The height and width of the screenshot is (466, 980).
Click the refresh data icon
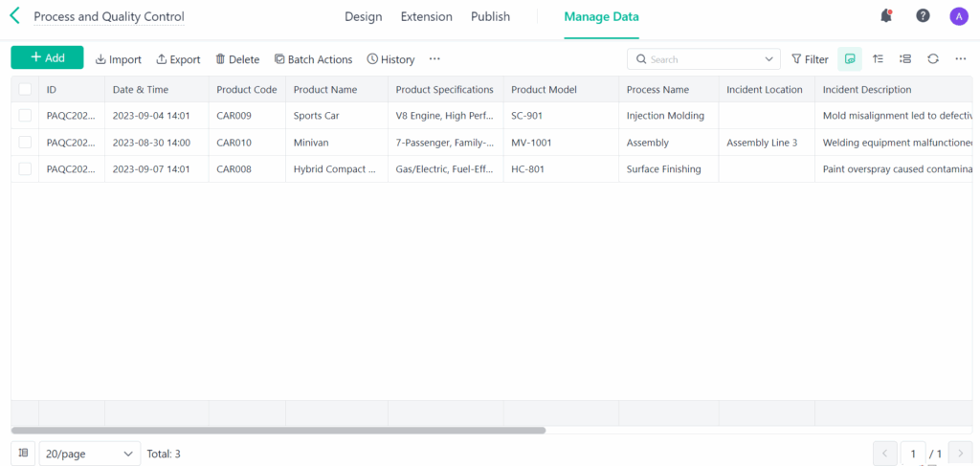click(x=932, y=59)
